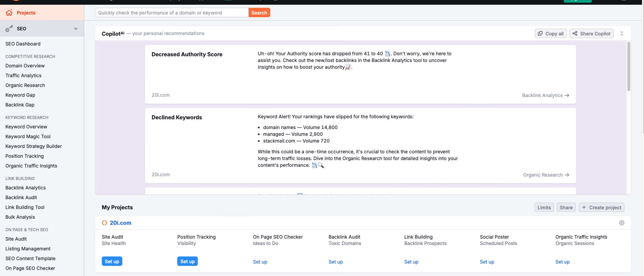Open Backlink Analytics in sidebar
Viewport: 644px width, 276px height.
(26, 188)
